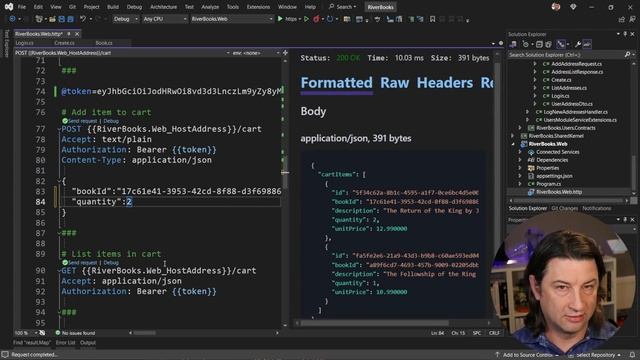
Task: Click Collapse All icon in Solution Explorer
Action: point(539,44)
